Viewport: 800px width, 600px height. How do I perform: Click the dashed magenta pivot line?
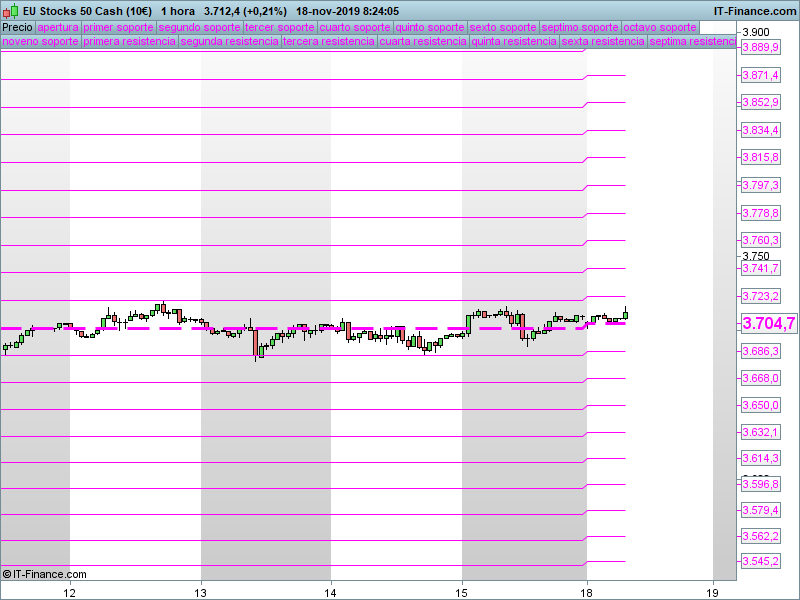click(x=300, y=328)
